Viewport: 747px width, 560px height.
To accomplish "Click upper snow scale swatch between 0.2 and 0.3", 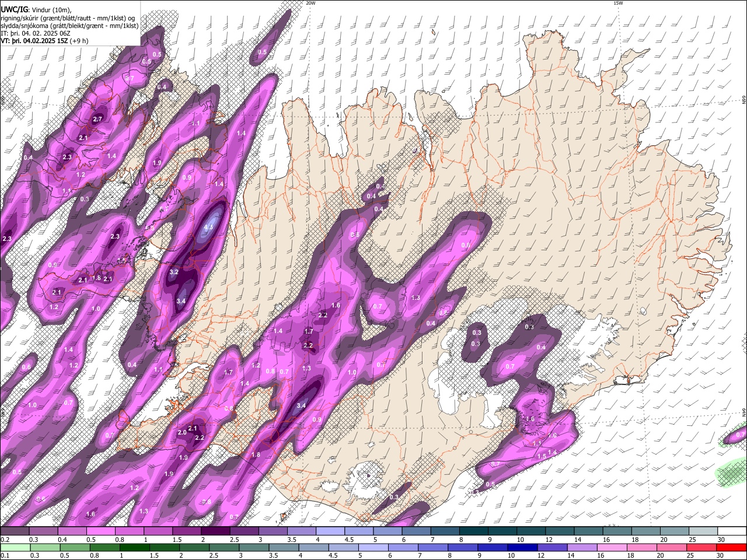I will 15,531.
